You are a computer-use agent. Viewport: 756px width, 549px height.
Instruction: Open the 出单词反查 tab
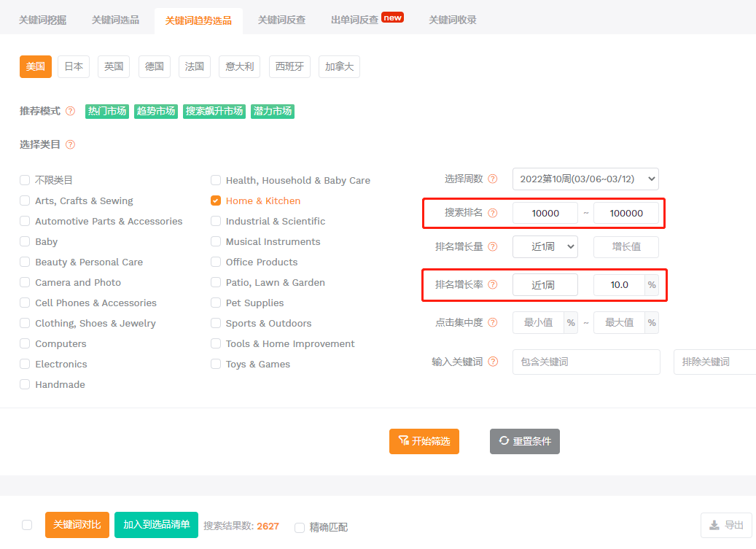(x=355, y=20)
